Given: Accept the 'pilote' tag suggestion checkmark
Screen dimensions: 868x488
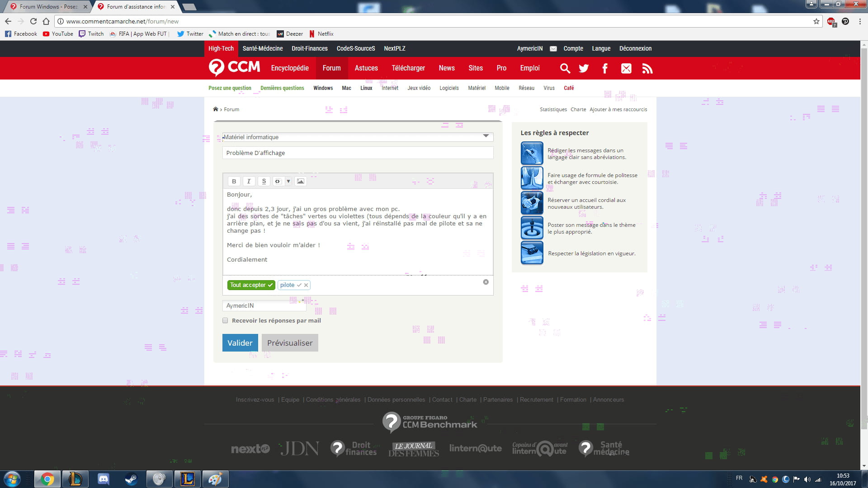Looking at the screenshot, I should pyautogui.click(x=299, y=285).
